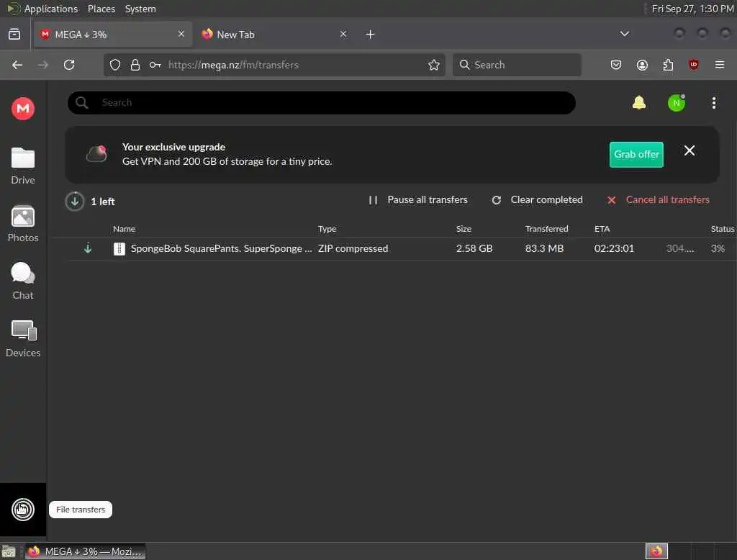The image size is (737, 560).
Task: Open MEGA's three-dot more menu
Action: click(713, 102)
